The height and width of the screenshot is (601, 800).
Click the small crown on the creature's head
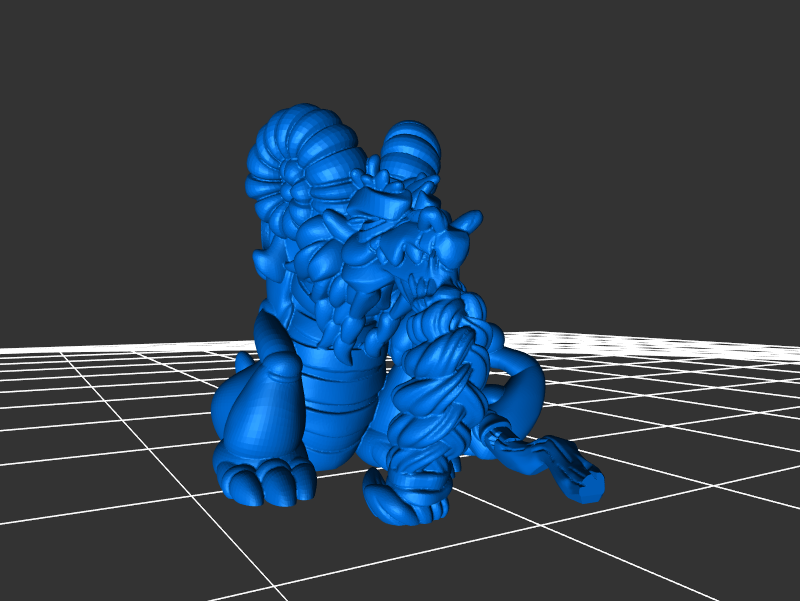[x=370, y=180]
